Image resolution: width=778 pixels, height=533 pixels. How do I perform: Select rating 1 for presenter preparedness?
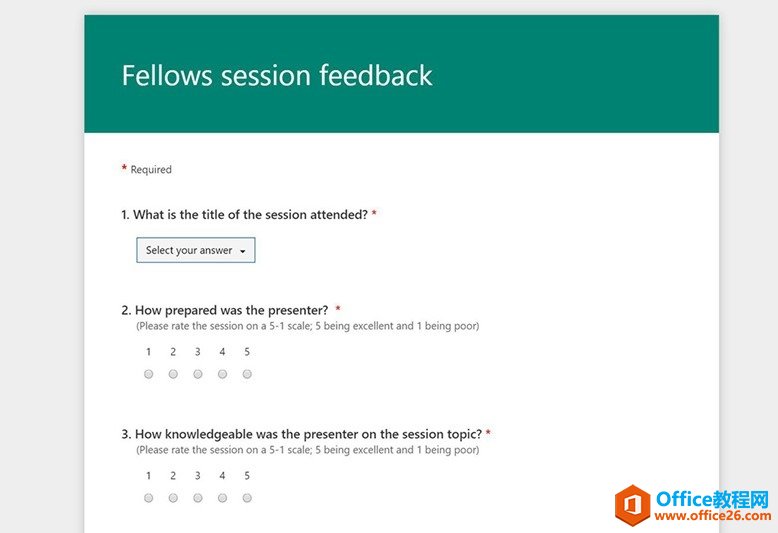pos(148,374)
